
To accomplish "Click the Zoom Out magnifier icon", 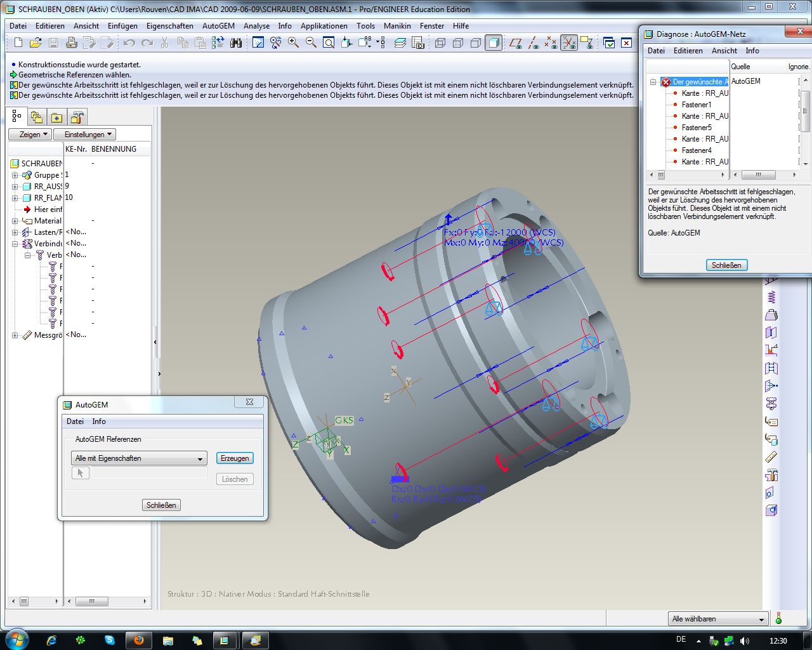I will [311, 43].
